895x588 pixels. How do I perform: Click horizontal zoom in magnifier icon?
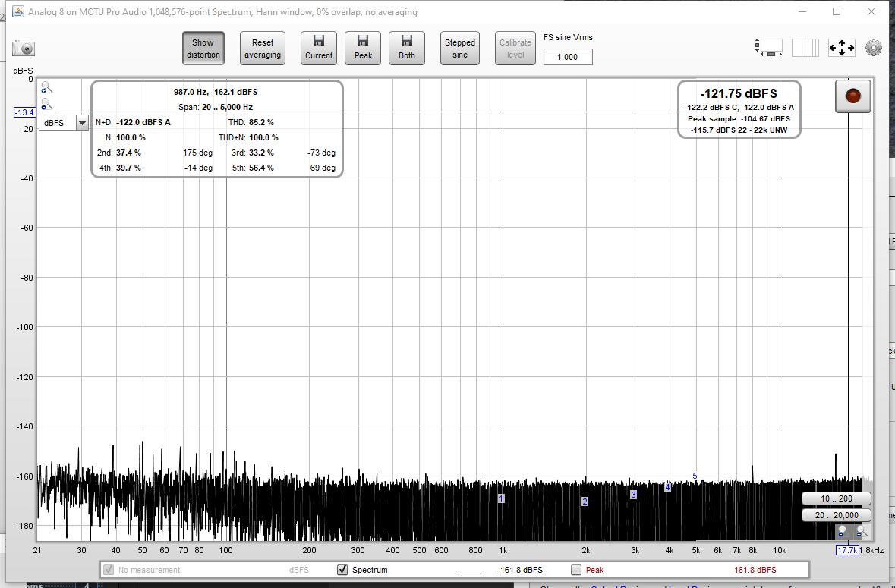(x=861, y=532)
